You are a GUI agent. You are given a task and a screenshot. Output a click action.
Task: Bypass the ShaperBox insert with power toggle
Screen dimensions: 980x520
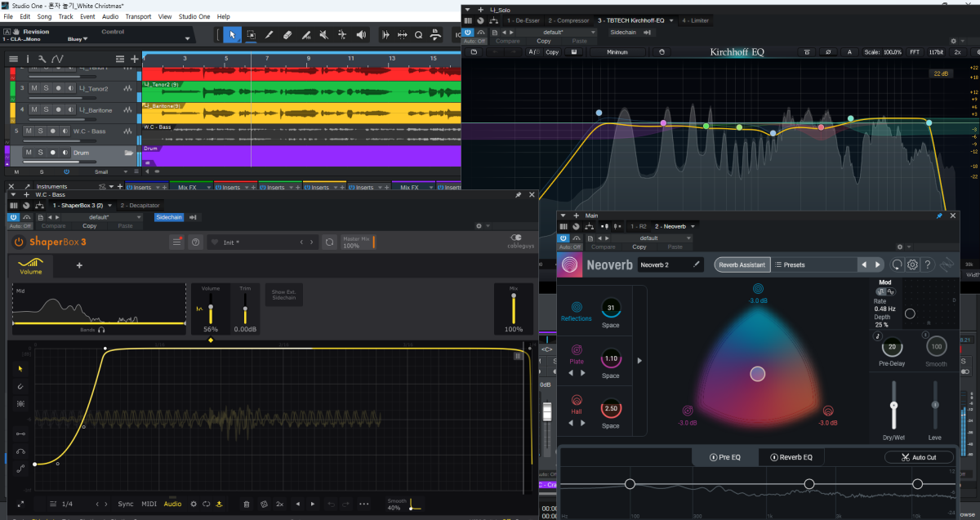pyautogui.click(x=14, y=217)
